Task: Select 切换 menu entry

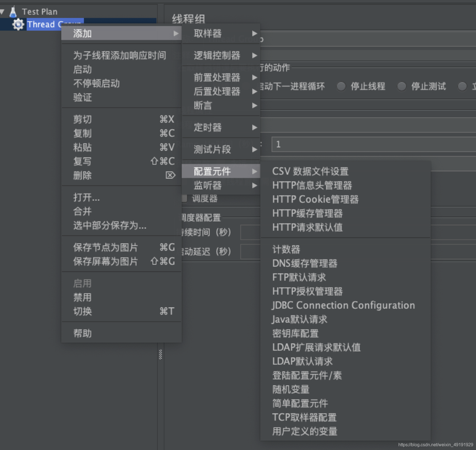Action: pos(121,311)
